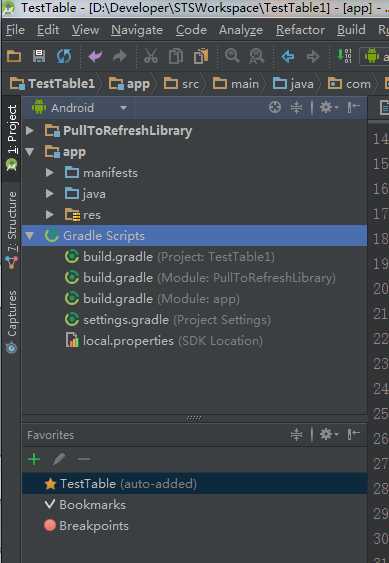Click the Make Project build icon

[x=344, y=56]
